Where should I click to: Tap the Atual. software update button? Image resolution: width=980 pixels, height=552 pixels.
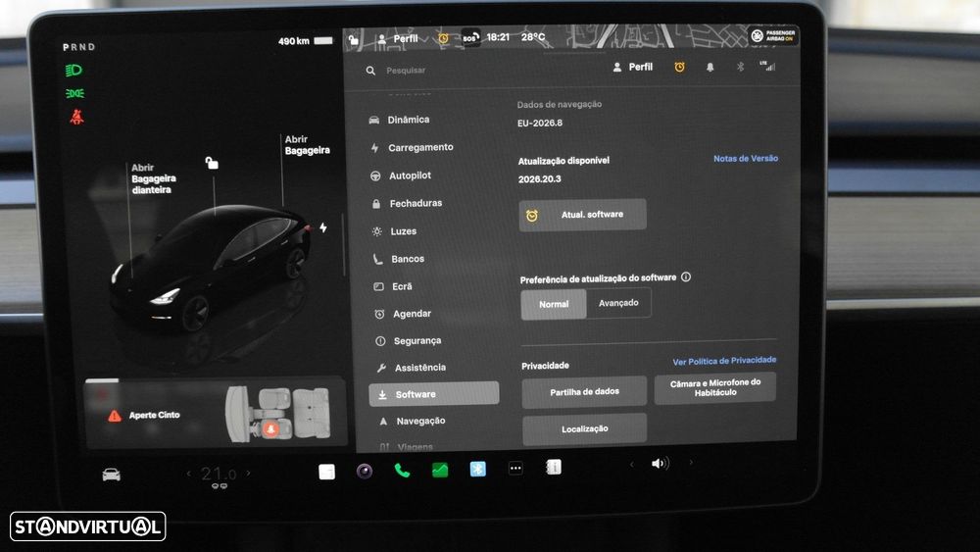coord(582,215)
